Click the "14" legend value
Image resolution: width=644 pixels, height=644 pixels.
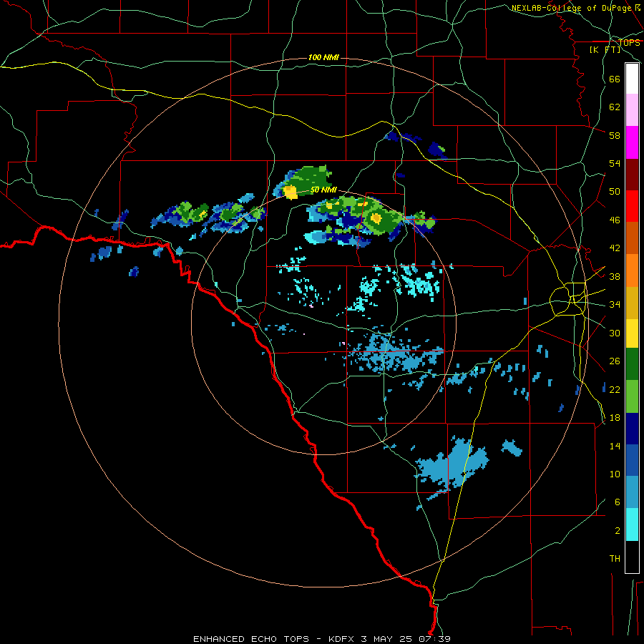615,446
